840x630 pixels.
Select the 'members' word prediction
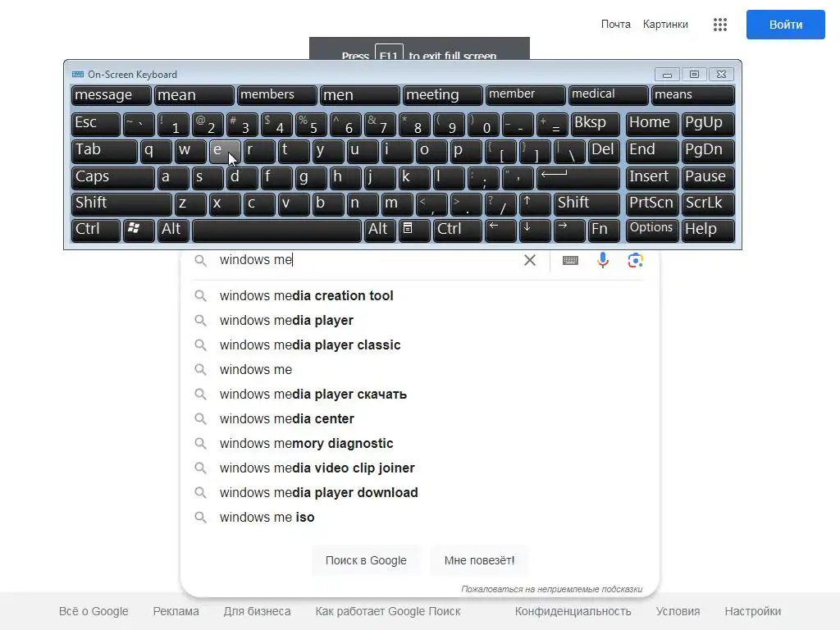pyautogui.click(x=276, y=95)
